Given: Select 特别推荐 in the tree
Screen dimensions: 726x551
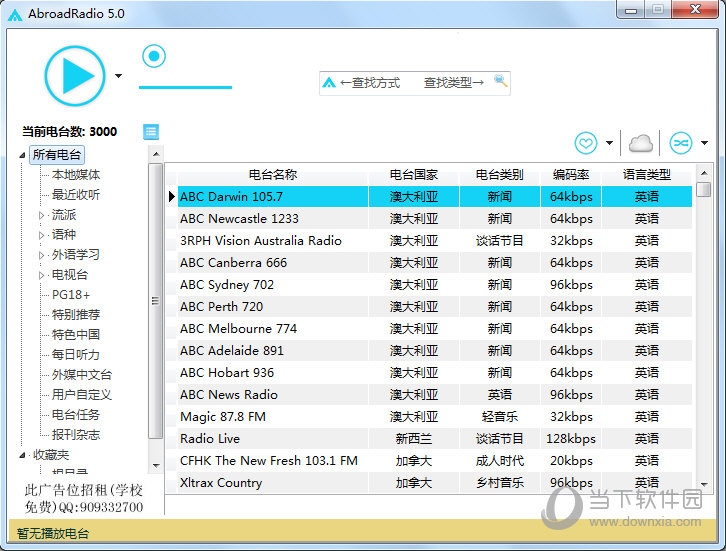Looking at the screenshot, I should tap(76, 315).
